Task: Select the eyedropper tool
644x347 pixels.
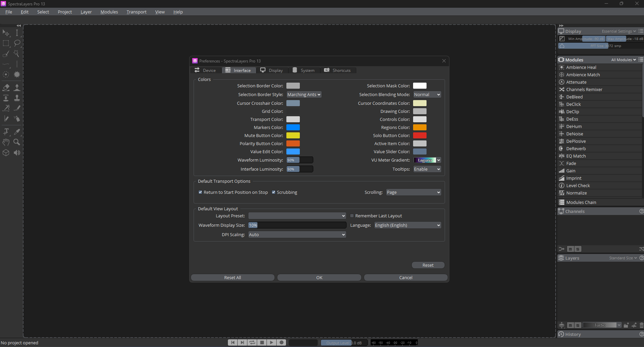Action: (17, 132)
